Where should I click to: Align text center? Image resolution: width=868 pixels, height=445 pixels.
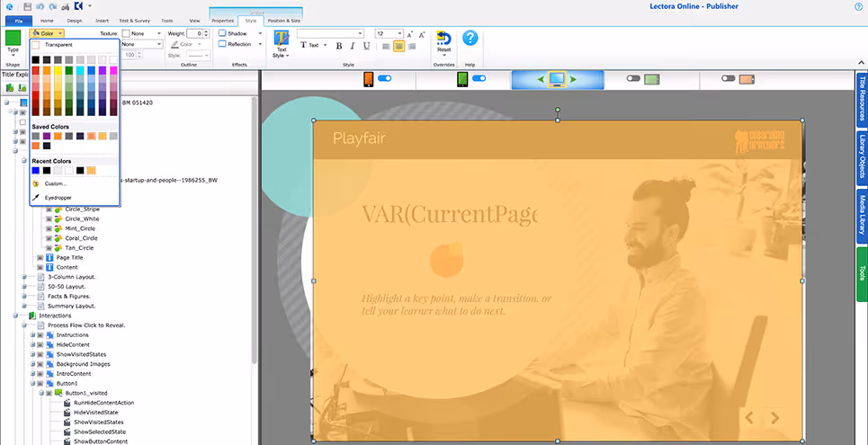click(399, 46)
